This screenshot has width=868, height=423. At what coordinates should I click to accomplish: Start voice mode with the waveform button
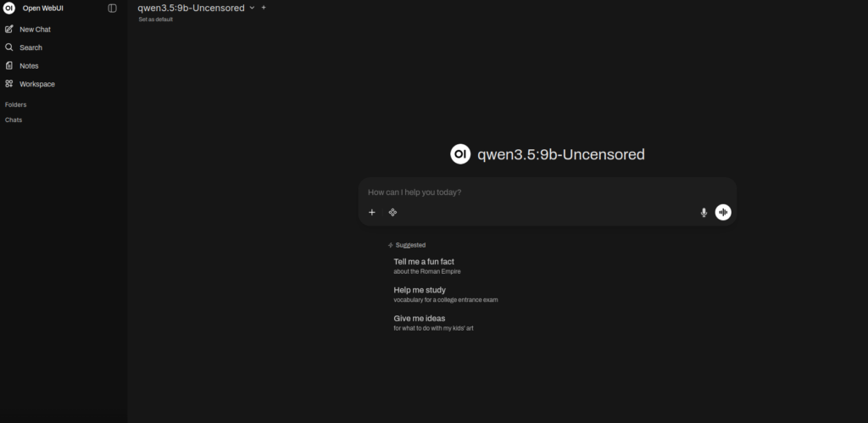pos(723,212)
